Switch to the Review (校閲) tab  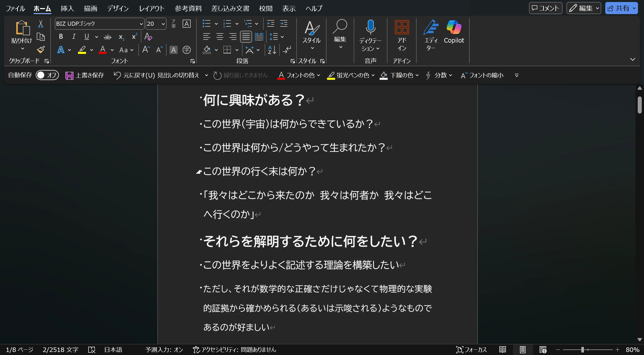click(x=266, y=9)
